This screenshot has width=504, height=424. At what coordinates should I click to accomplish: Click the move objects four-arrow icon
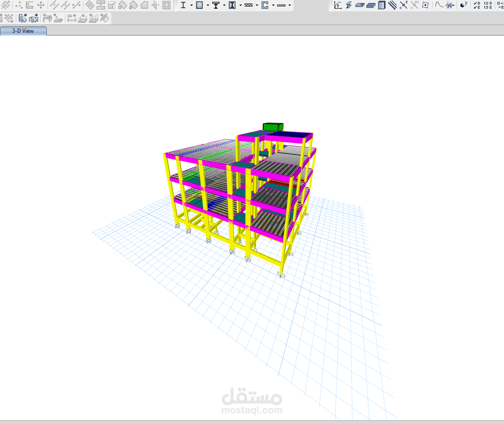[x=41, y=5]
